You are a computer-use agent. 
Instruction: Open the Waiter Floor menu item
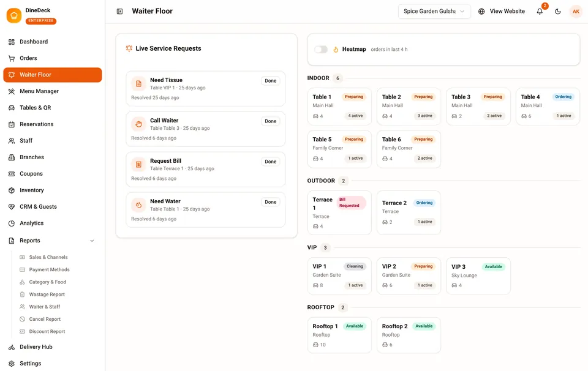53,75
